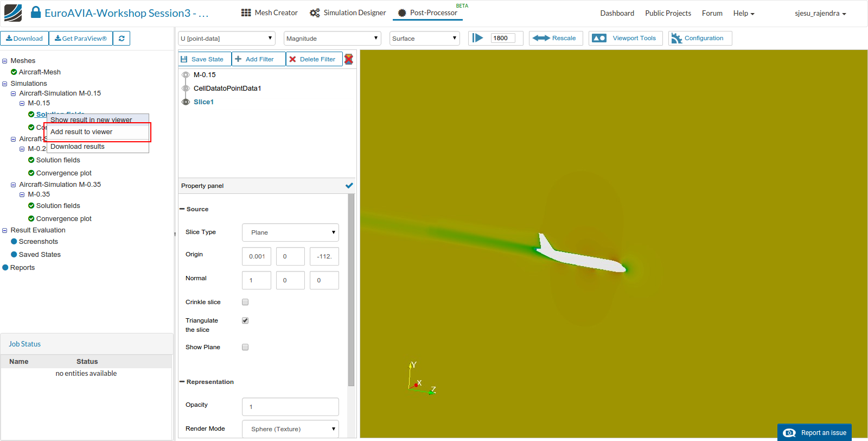
Task: Collapse the Simulations tree node
Action: (5, 84)
